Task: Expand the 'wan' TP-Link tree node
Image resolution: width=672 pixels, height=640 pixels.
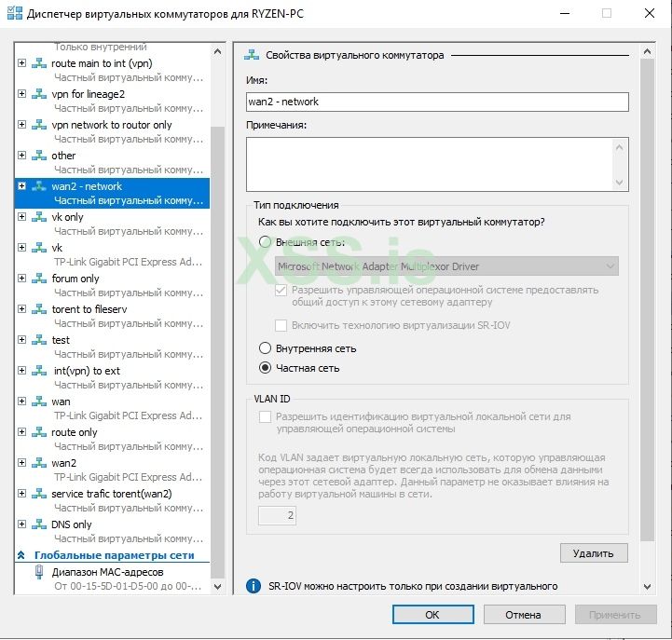Action: point(21,402)
